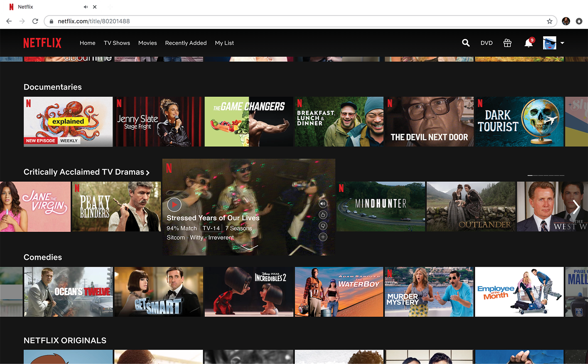Screen dimensions: 588x364
Task: Bookmark page with star icon
Action: tap(549, 21)
